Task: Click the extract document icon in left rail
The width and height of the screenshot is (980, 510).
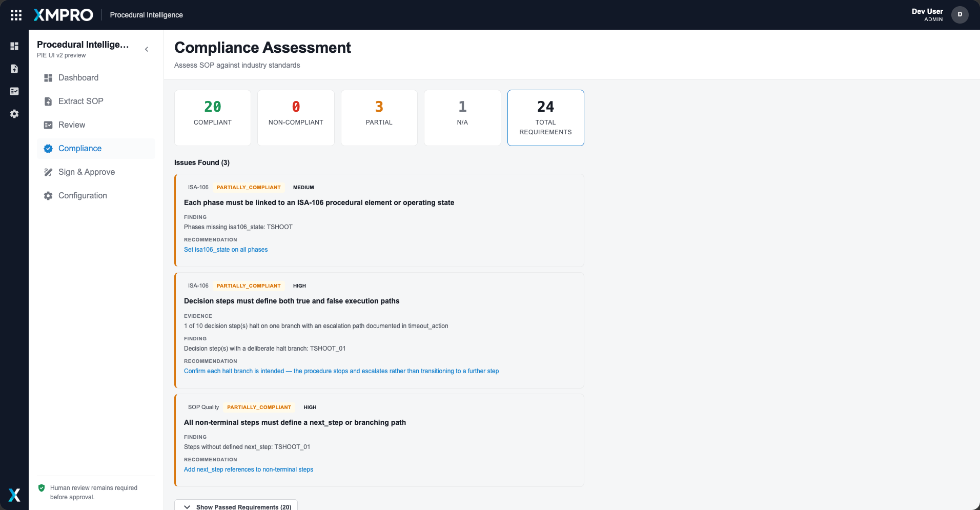Action: [x=14, y=69]
